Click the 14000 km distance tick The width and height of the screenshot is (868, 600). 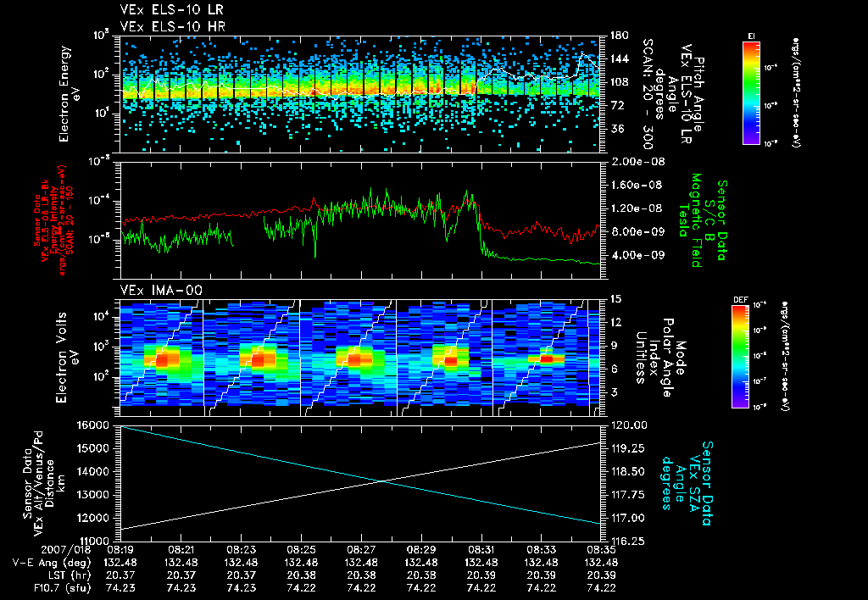click(94, 471)
